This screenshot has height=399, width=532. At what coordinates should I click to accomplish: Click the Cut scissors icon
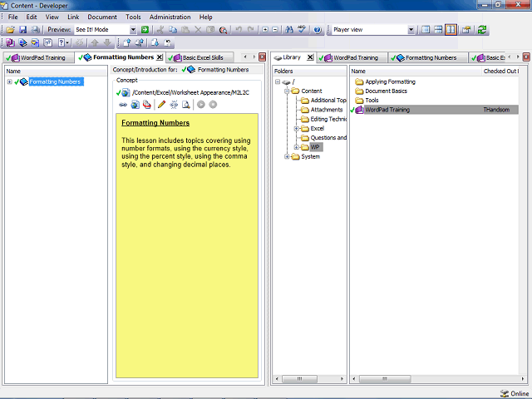160,30
